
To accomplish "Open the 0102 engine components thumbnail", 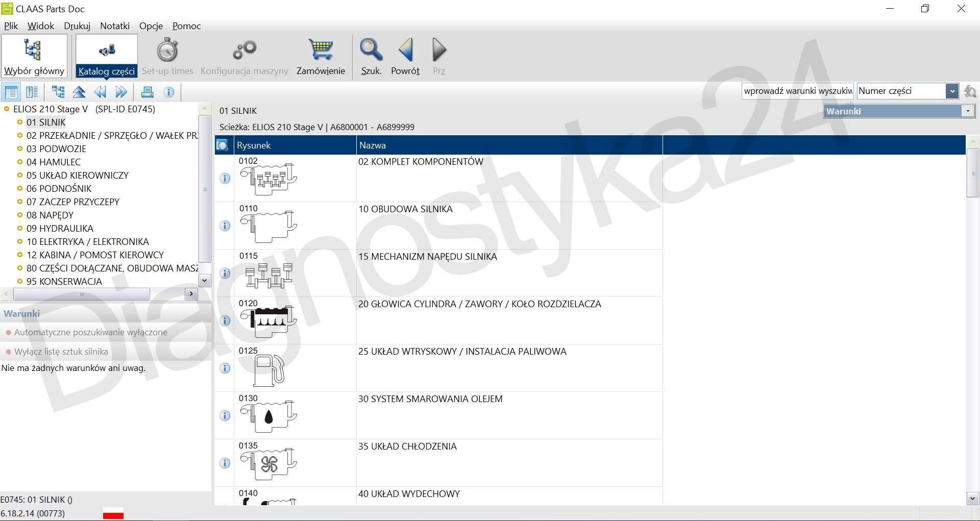I will click(x=269, y=180).
